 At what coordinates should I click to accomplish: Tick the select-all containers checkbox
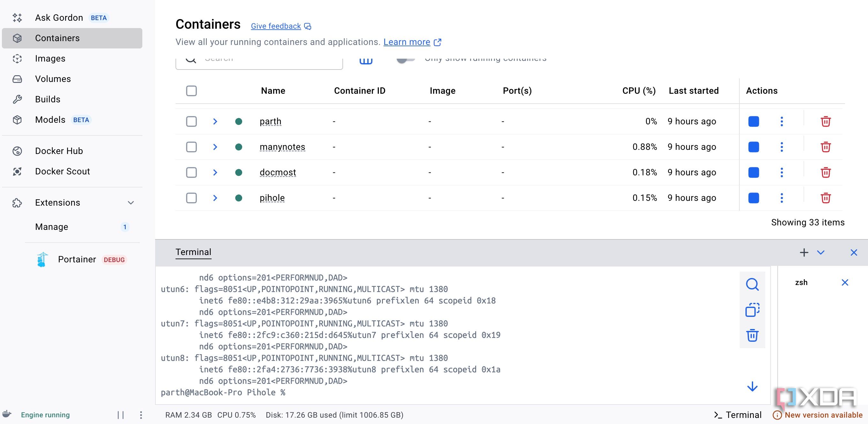(x=191, y=91)
